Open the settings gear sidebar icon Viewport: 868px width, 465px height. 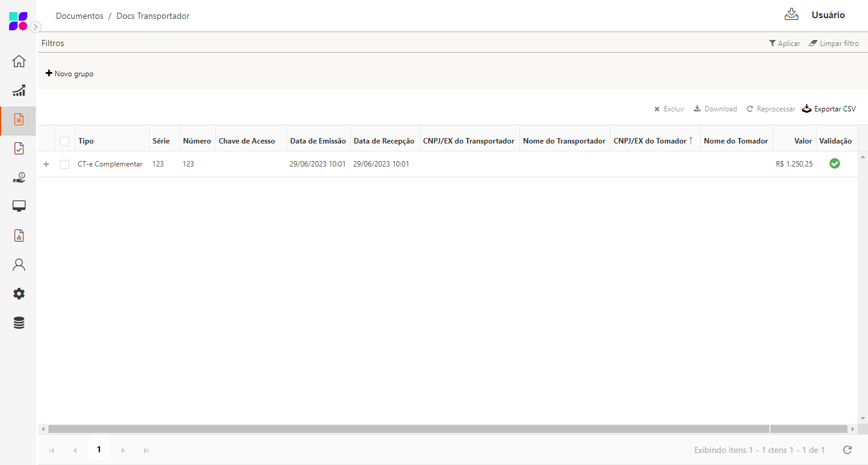pos(19,294)
